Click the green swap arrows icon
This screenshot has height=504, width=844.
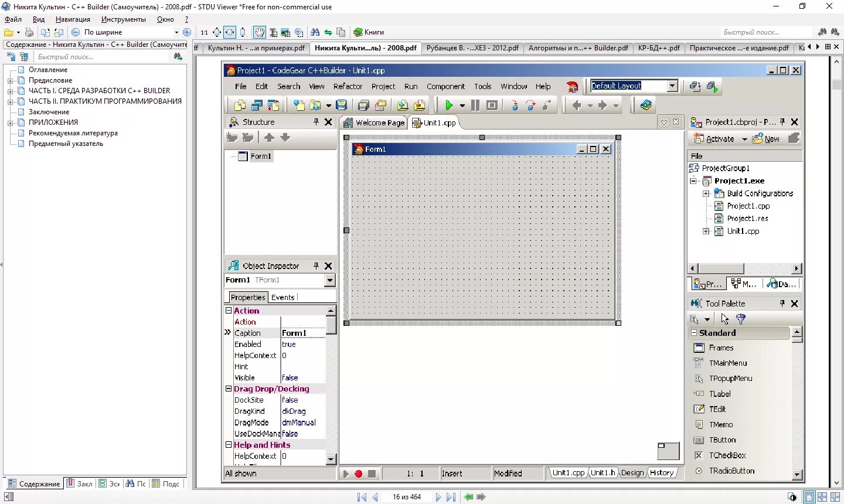point(328,32)
